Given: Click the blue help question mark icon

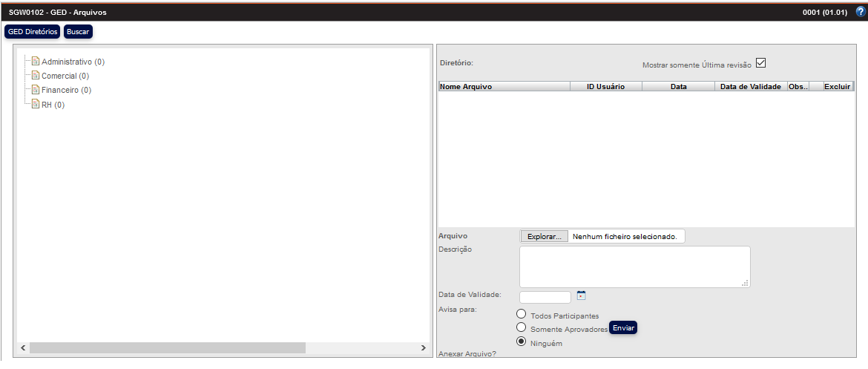Looking at the screenshot, I should (861, 12).
